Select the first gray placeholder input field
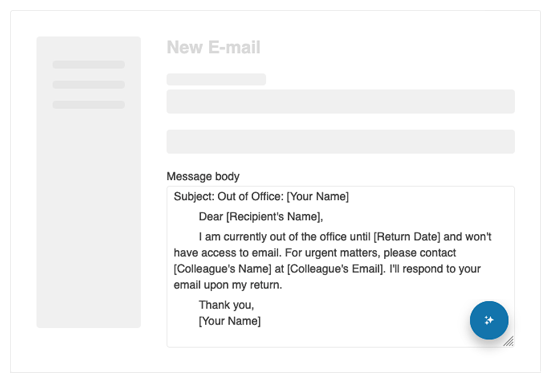 point(341,102)
